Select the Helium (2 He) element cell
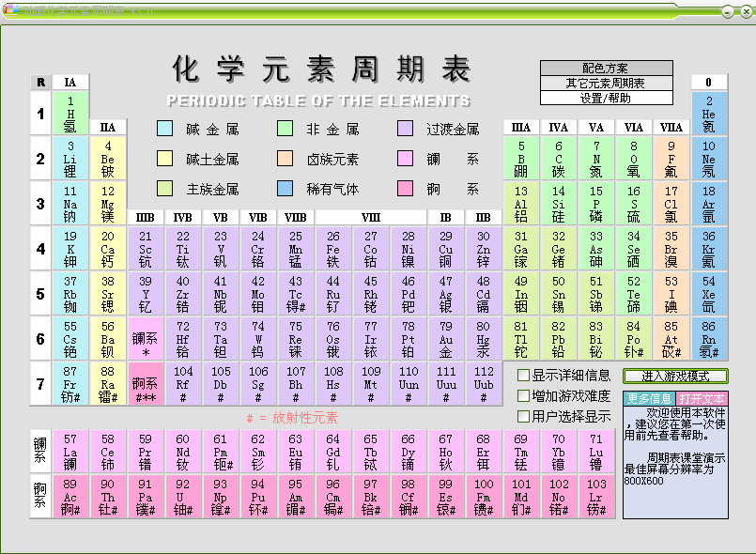Image resolution: width=756 pixels, height=554 pixels. 709,114
